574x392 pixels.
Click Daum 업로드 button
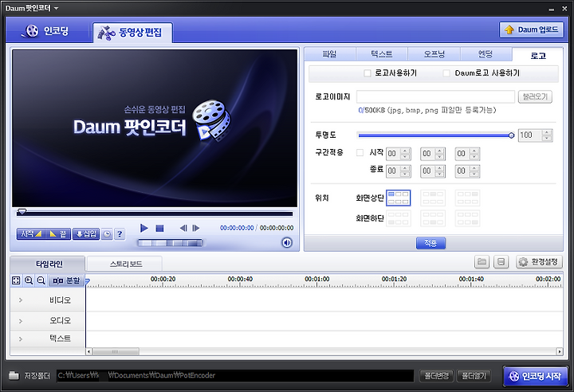[531, 29]
